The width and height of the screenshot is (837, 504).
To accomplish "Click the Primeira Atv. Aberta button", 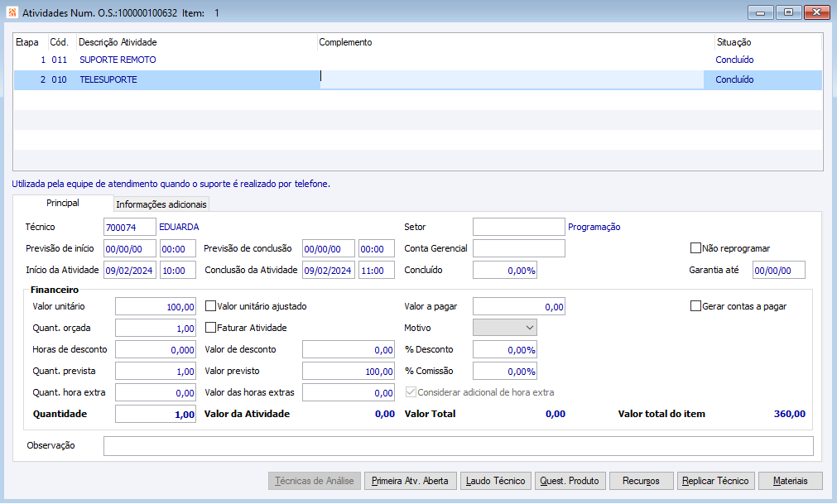I will 410,481.
